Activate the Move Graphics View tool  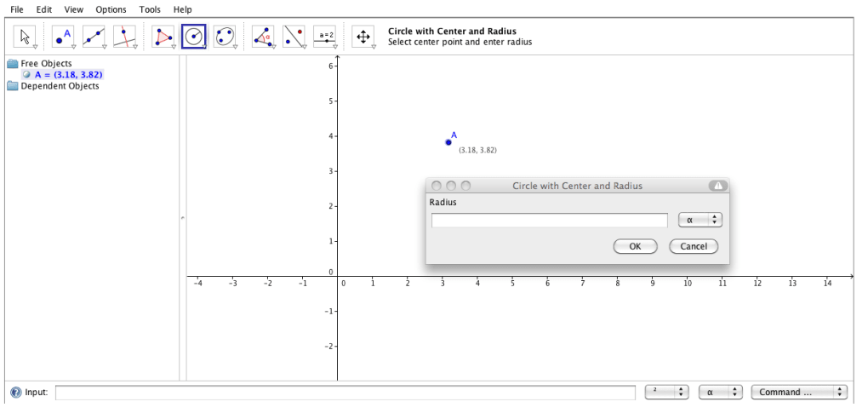[x=363, y=37]
